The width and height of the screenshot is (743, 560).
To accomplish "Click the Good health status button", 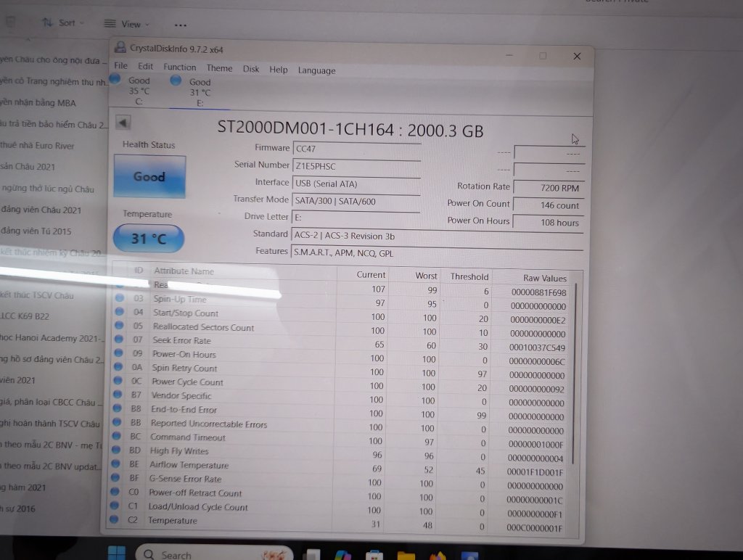I will (149, 177).
